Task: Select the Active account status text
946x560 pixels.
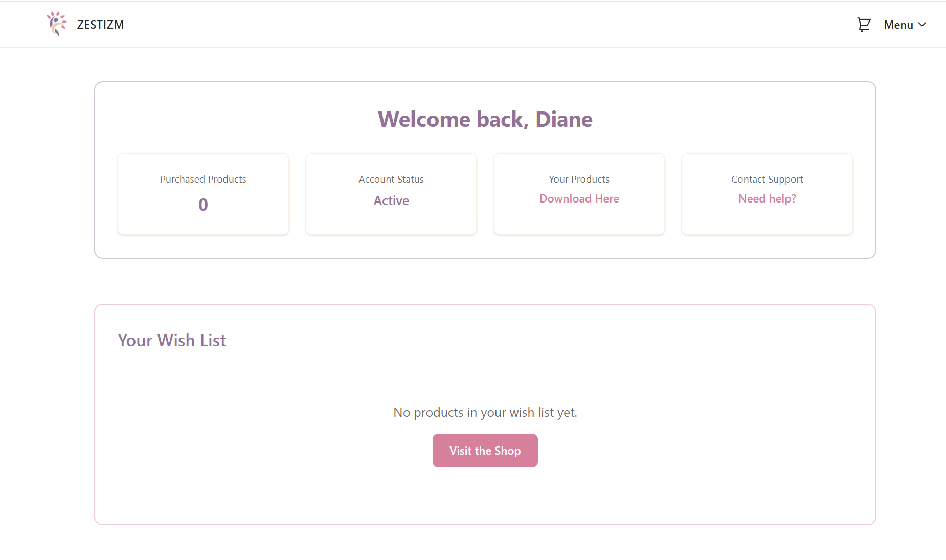Action: pos(391,200)
